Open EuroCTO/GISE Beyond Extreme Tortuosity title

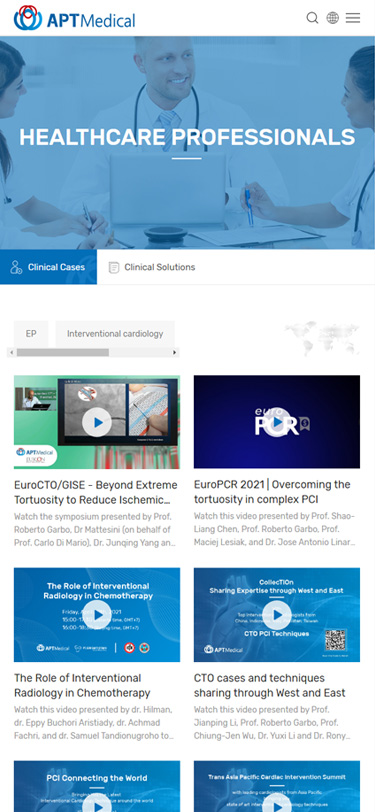[96, 492]
